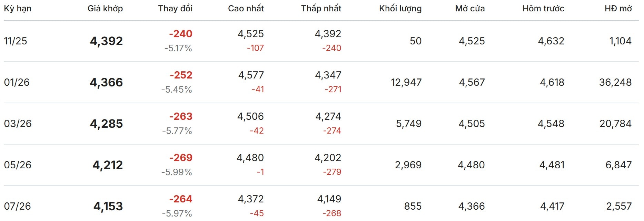The width and height of the screenshot is (644, 221).
Task: Click the Thay đổi column header
Action: point(175,9)
